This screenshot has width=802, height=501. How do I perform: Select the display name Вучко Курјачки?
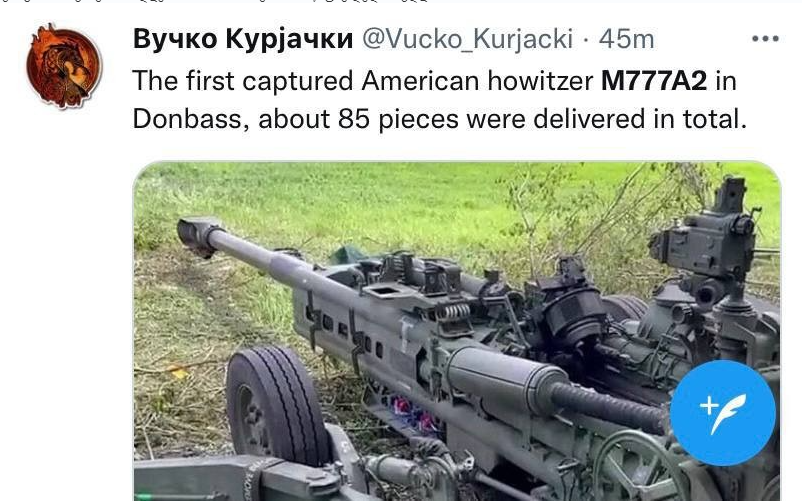243,38
